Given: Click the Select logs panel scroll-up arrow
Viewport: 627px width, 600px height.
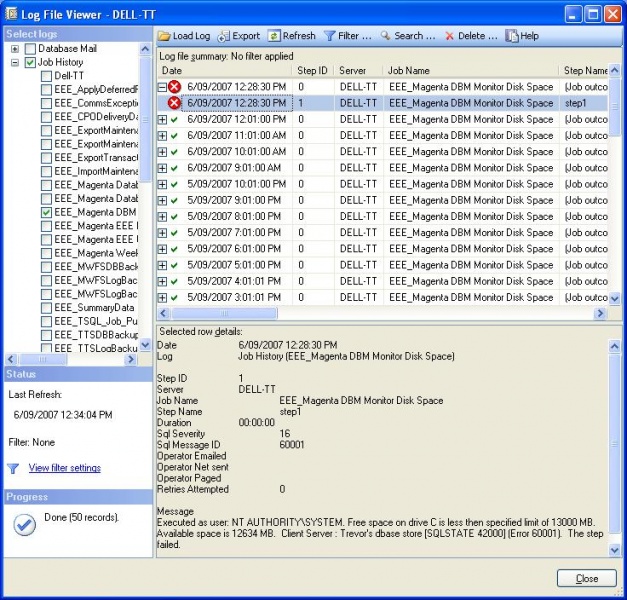Looking at the screenshot, I should pyautogui.click(x=146, y=49).
